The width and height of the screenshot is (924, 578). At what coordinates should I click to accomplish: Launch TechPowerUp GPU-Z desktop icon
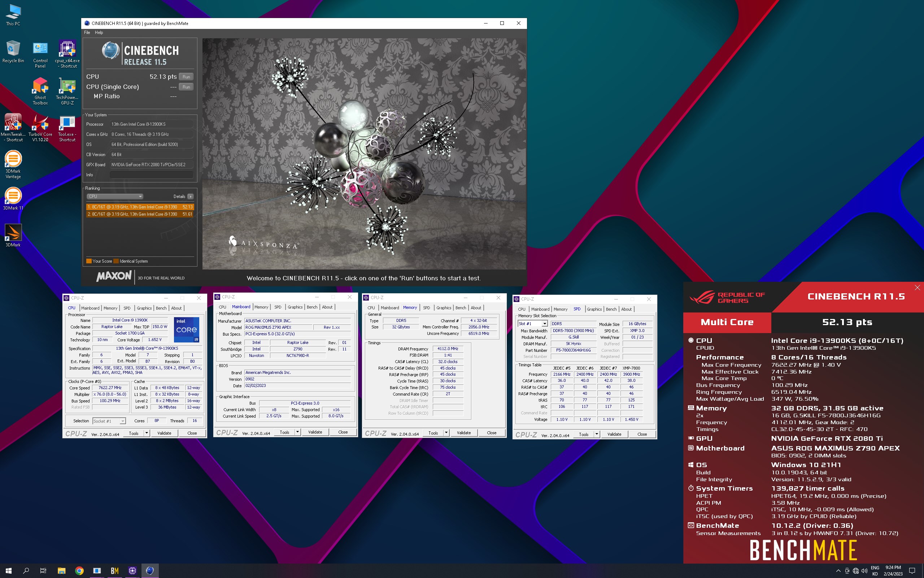click(x=67, y=91)
